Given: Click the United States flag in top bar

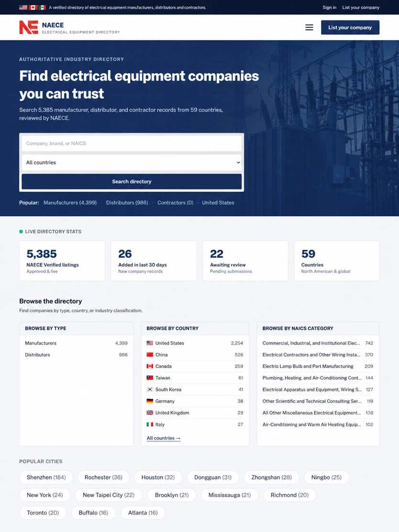Looking at the screenshot, I should 23,8.
